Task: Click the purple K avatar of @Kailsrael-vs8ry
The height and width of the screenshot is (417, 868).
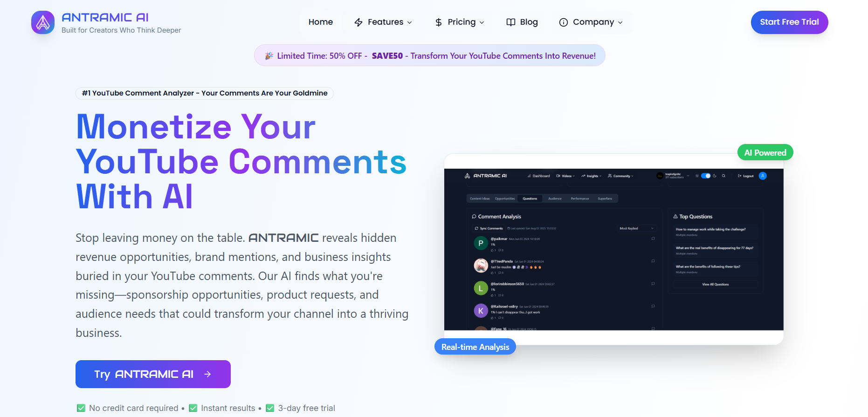Action: (481, 311)
